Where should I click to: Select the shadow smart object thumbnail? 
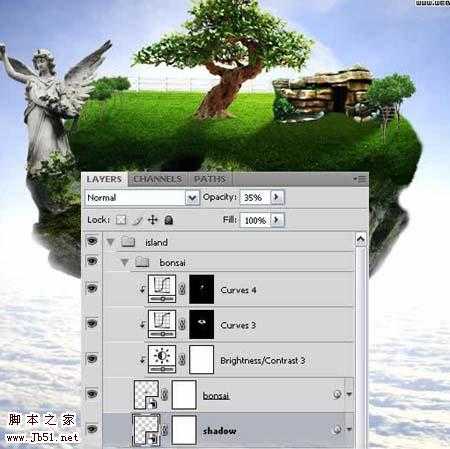tap(146, 430)
